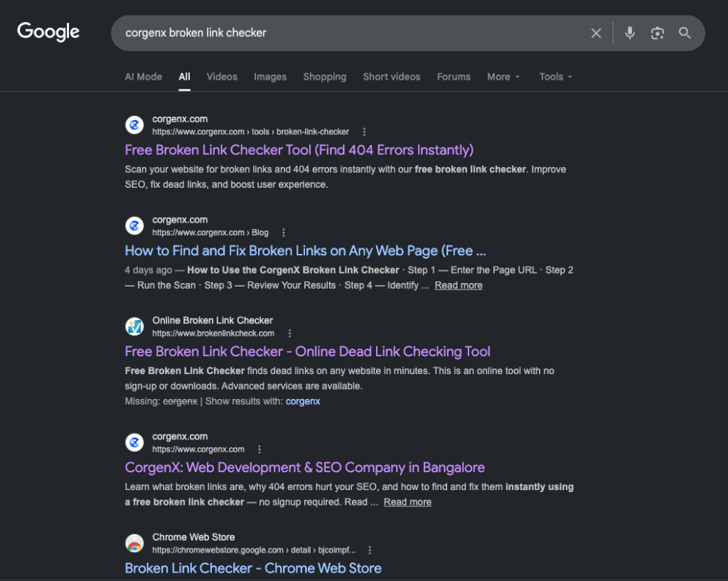Viewport: 728px width, 581px height.
Task: Click the brokenlinkcheck.com site favicon
Action: click(134, 326)
